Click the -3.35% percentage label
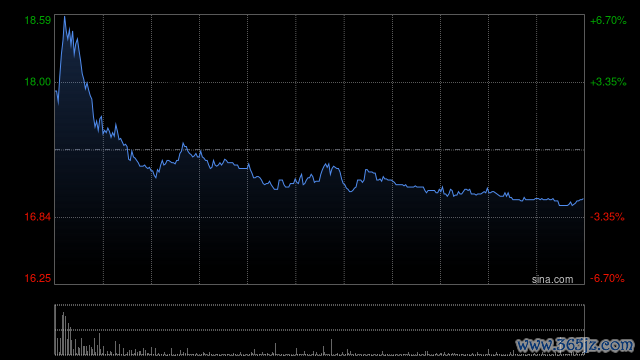640x360 pixels. (x=607, y=217)
